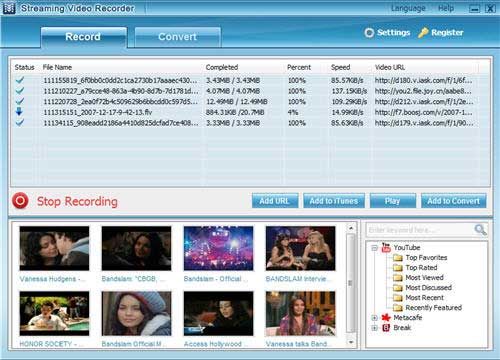Viewport: 500px width, 360px height.
Task: Sort by the Video URL column header
Action: point(390,67)
